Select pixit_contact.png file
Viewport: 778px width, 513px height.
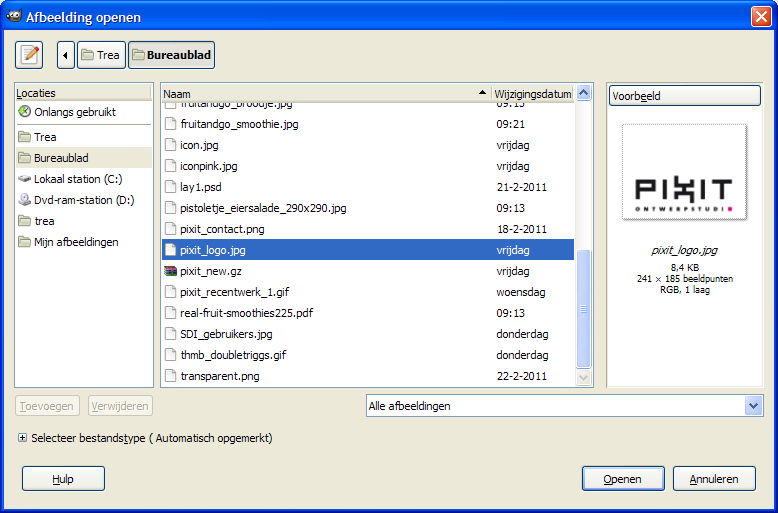click(x=368, y=229)
